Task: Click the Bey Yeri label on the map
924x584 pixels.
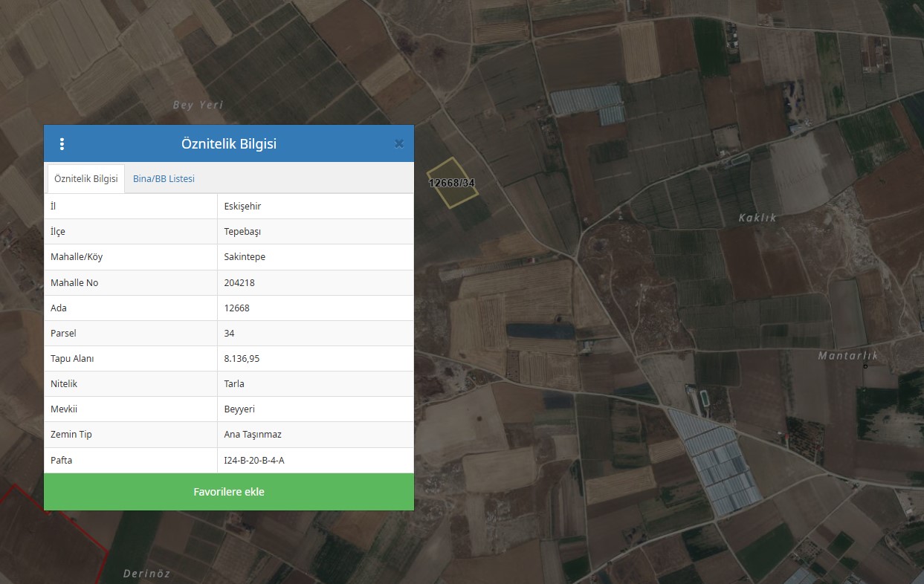Action: [198, 105]
